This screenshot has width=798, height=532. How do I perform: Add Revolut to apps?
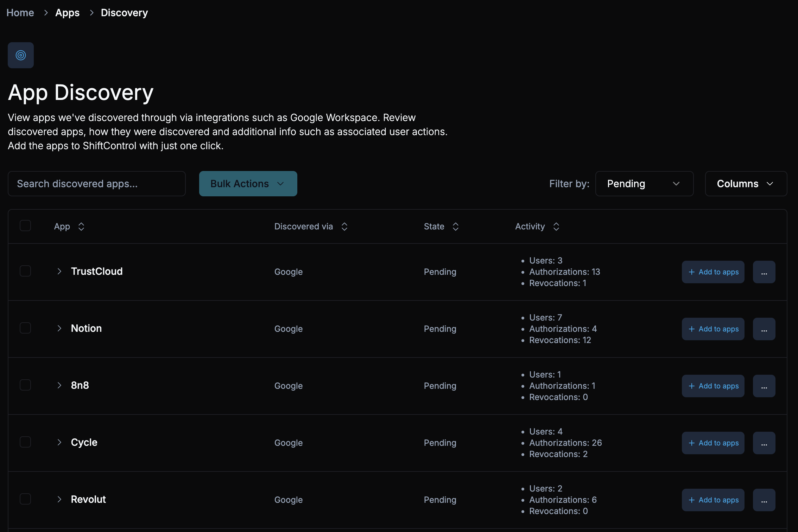(x=713, y=500)
